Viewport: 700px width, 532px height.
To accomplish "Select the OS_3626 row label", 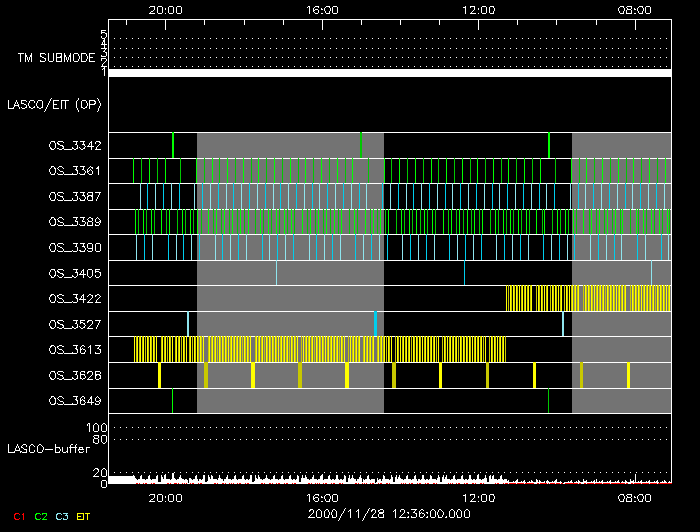I will (x=75, y=375).
